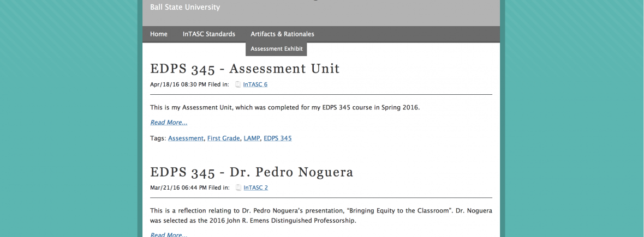
Task: Click the Ball State University header subtitle
Action: (185, 8)
